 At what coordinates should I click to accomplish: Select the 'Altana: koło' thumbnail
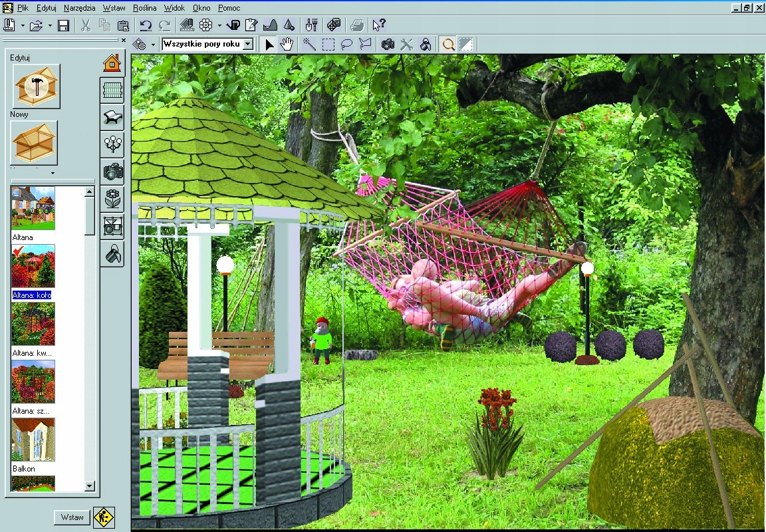33,266
